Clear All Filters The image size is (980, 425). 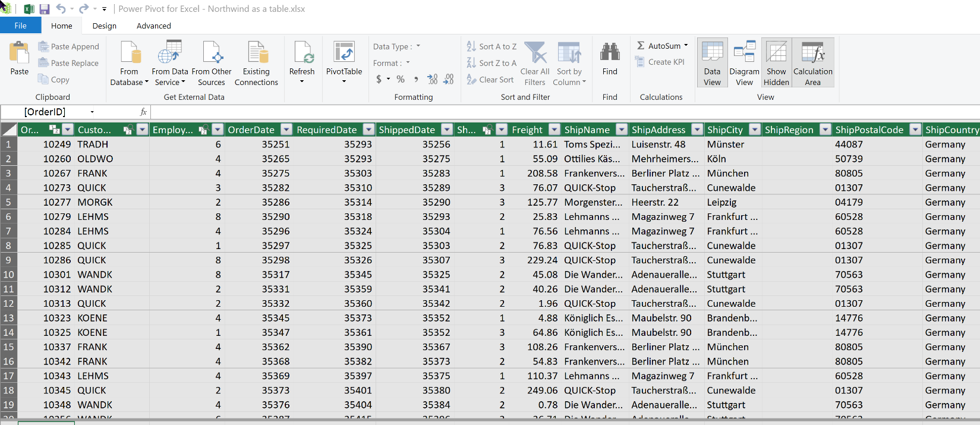(x=535, y=63)
